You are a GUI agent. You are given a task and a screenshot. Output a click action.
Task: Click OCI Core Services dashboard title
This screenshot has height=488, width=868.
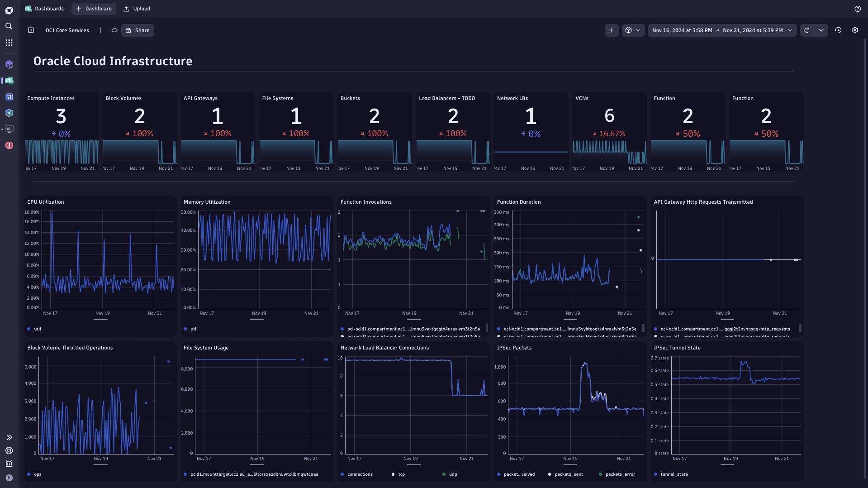67,30
